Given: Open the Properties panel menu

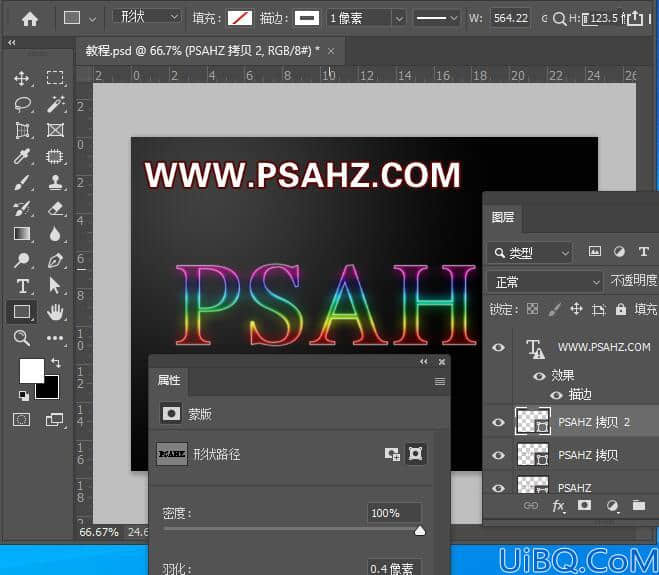Looking at the screenshot, I should click(x=440, y=381).
